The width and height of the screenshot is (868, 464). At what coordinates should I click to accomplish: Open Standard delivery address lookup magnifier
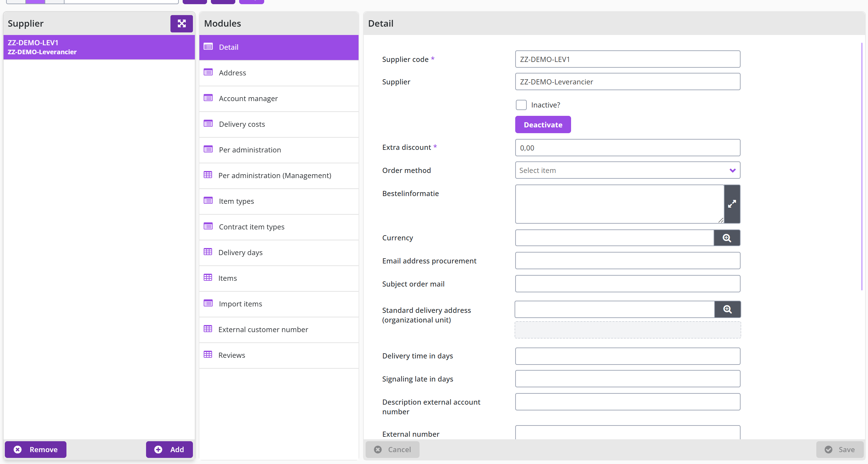coord(727,309)
